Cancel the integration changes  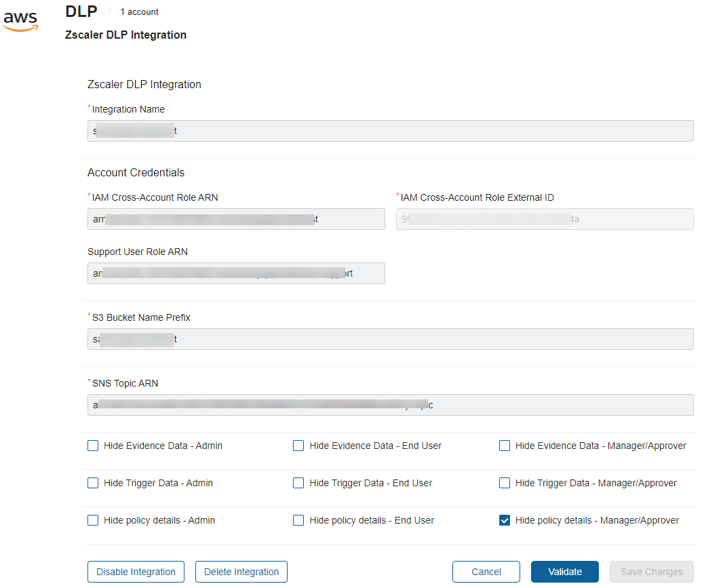(x=486, y=572)
